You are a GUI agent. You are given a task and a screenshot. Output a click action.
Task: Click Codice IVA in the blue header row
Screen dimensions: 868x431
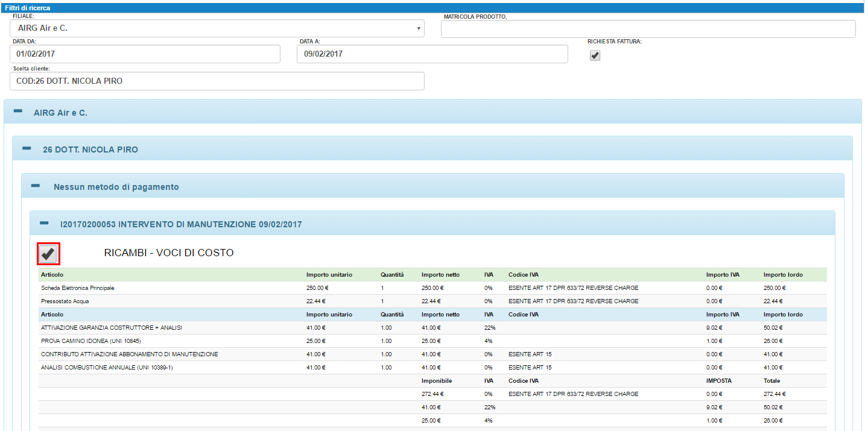[524, 315]
